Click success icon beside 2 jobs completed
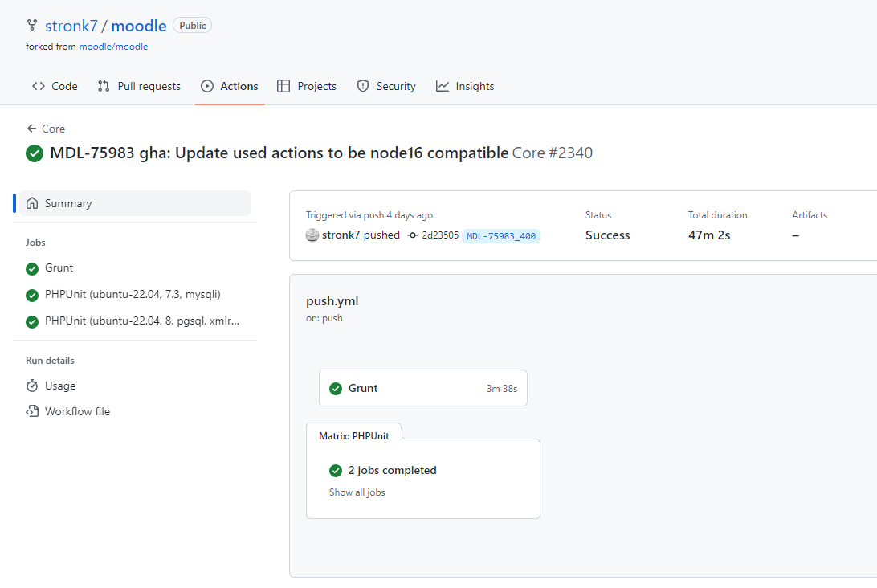The height and width of the screenshot is (588, 877). tap(336, 471)
